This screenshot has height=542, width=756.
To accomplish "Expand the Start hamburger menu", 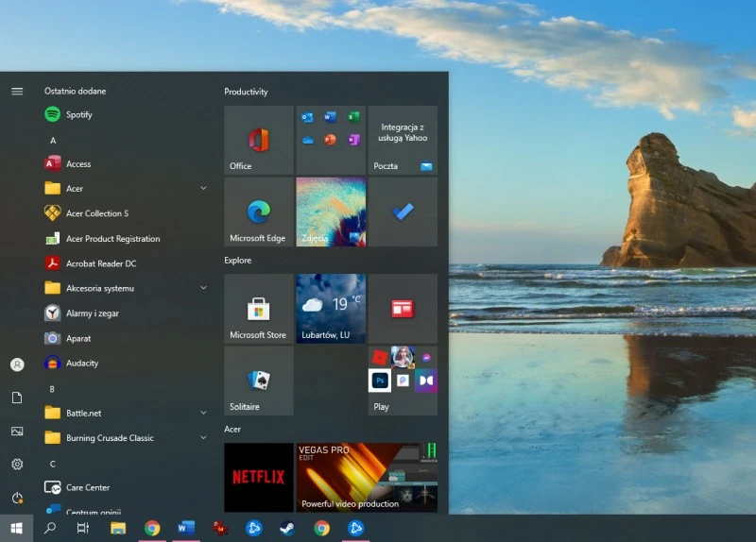I will pos(17,91).
